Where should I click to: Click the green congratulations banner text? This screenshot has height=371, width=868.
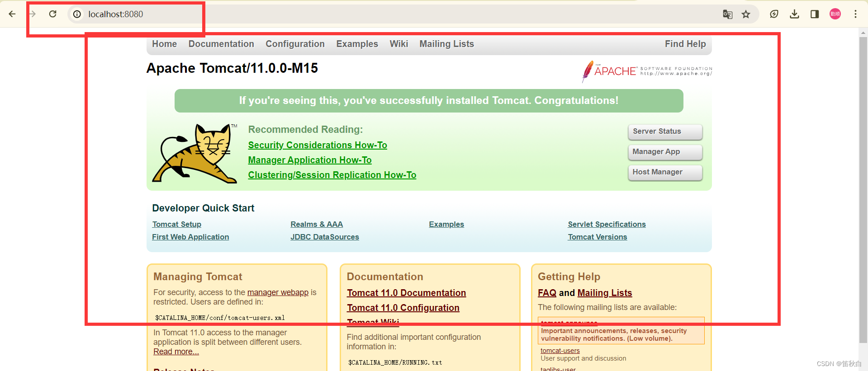(429, 100)
